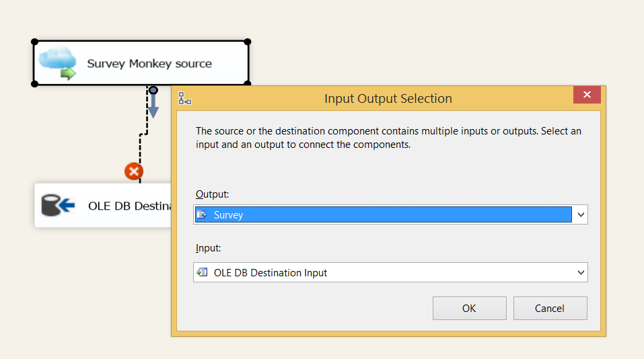Click the dialog's instruction text about multiple inputs
Screen dimensions: 644x359
388,138
